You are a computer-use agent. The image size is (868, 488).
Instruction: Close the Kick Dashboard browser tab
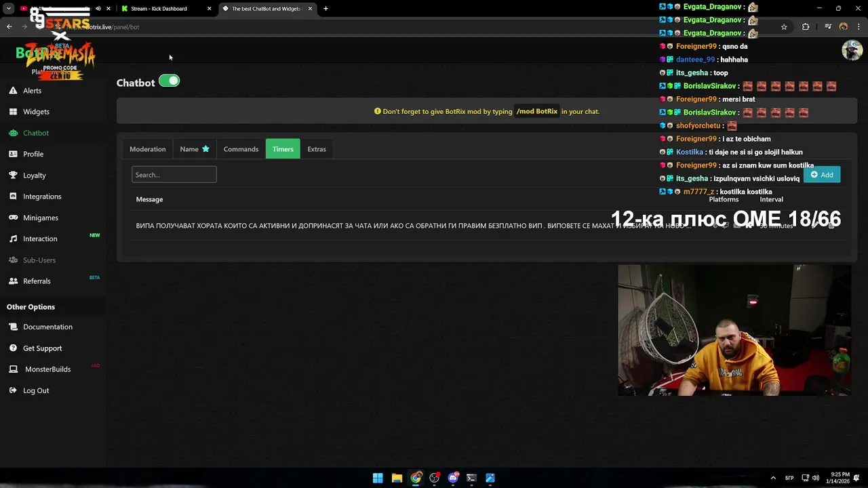(x=209, y=9)
